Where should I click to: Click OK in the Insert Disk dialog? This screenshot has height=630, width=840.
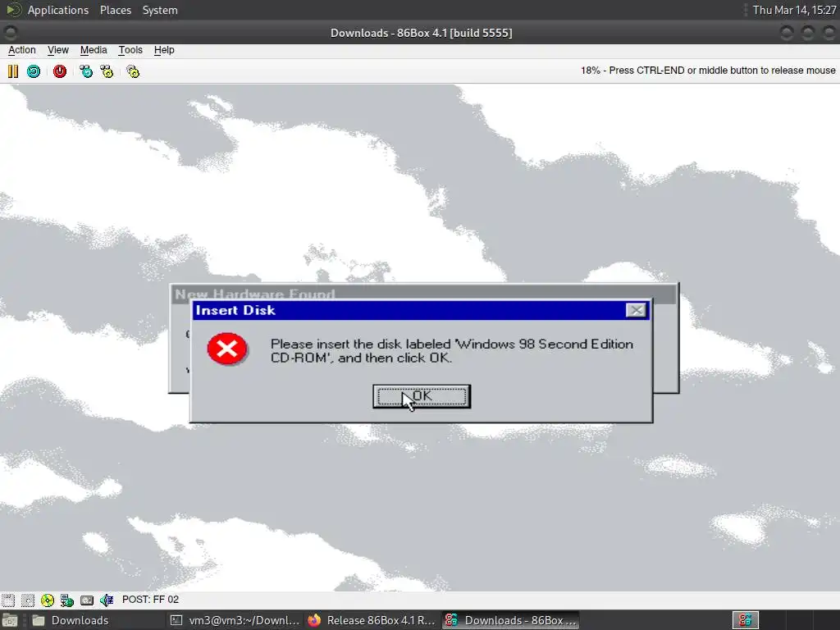(422, 396)
